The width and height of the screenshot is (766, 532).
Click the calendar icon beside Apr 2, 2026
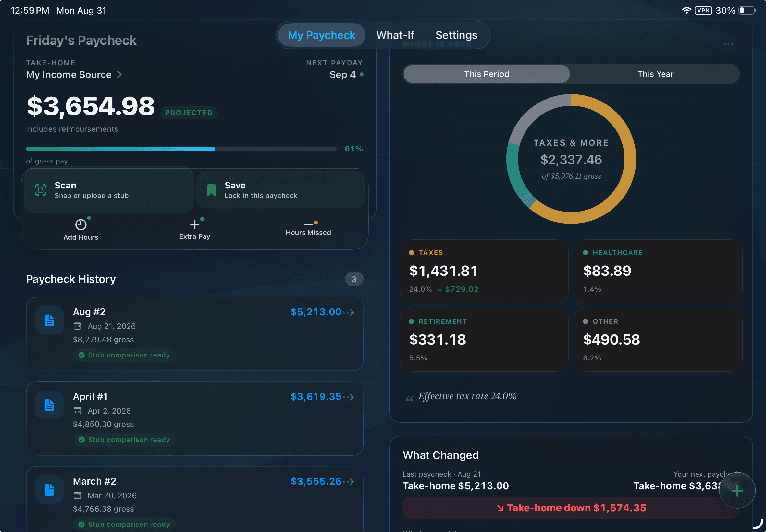pos(77,411)
